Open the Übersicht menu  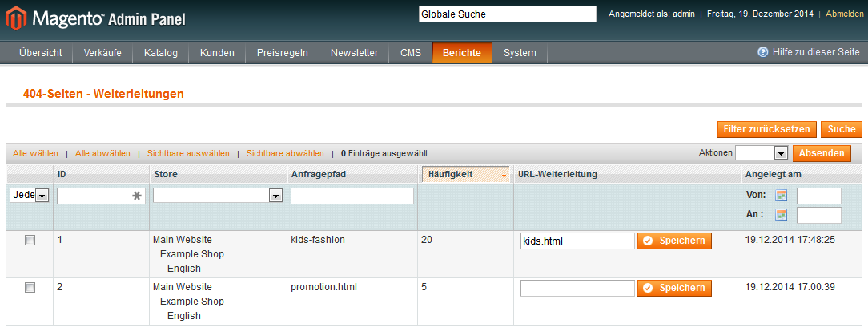(40, 53)
